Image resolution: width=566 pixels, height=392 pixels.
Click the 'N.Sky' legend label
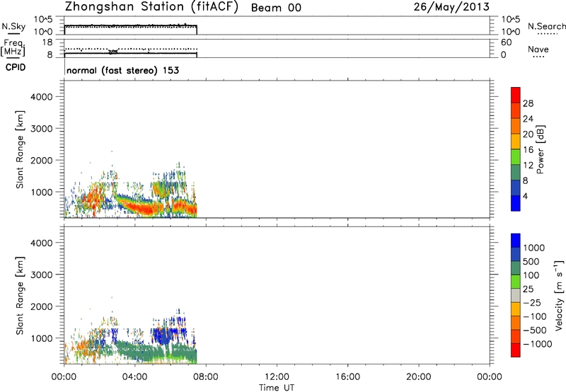(x=13, y=26)
